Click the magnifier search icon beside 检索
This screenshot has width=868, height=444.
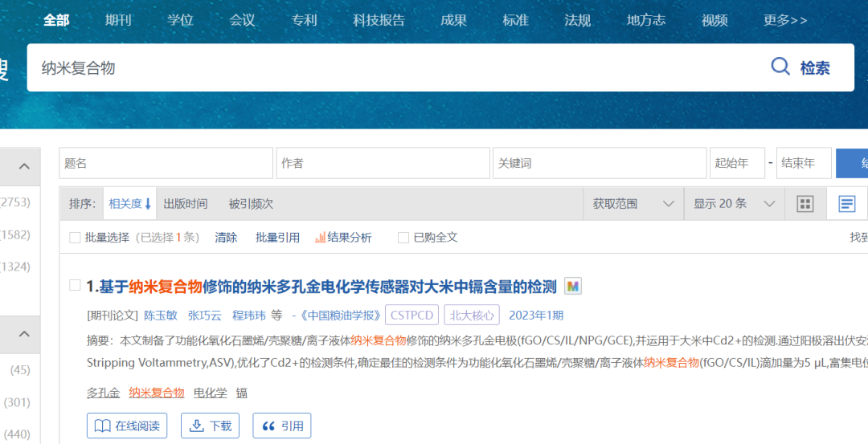[x=780, y=67]
